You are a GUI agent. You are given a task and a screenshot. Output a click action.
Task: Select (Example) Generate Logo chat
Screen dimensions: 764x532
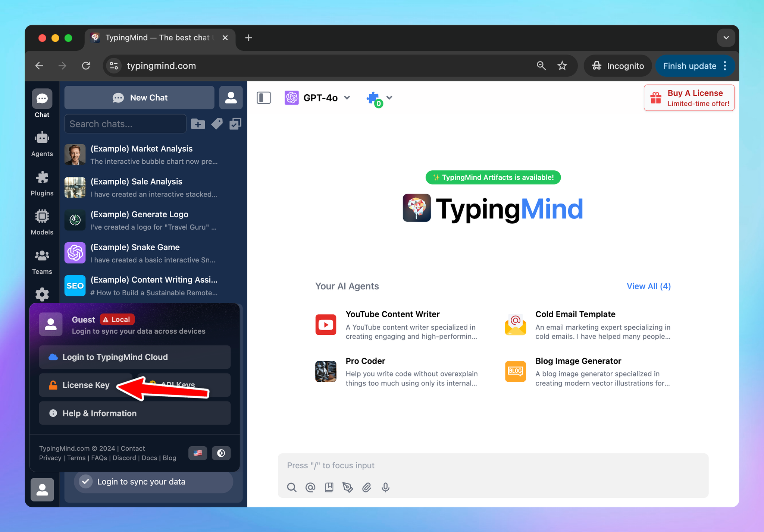[x=153, y=220]
